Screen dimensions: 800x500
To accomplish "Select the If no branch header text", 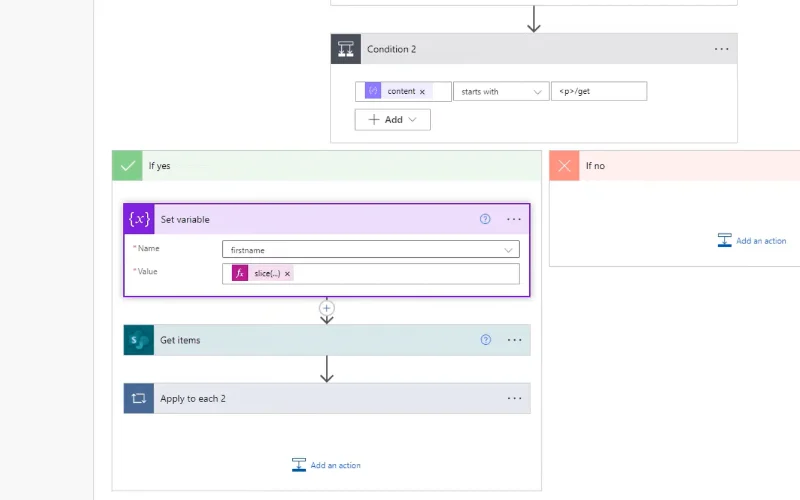I will (595, 166).
